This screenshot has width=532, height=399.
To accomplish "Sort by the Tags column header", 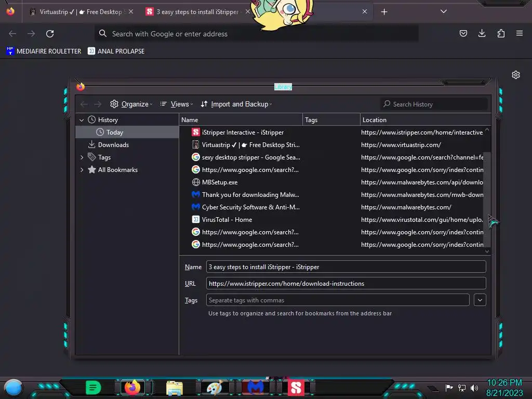I will tap(331, 120).
